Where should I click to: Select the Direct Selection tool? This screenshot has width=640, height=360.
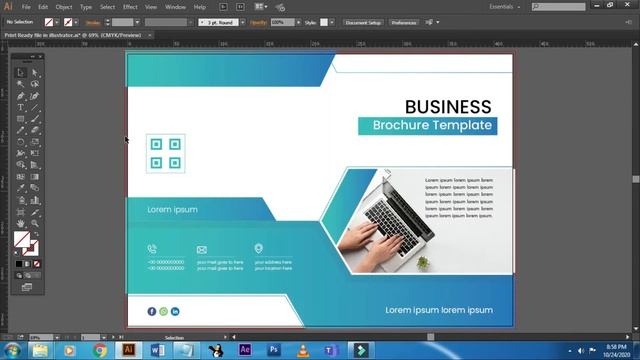coord(35,73)
